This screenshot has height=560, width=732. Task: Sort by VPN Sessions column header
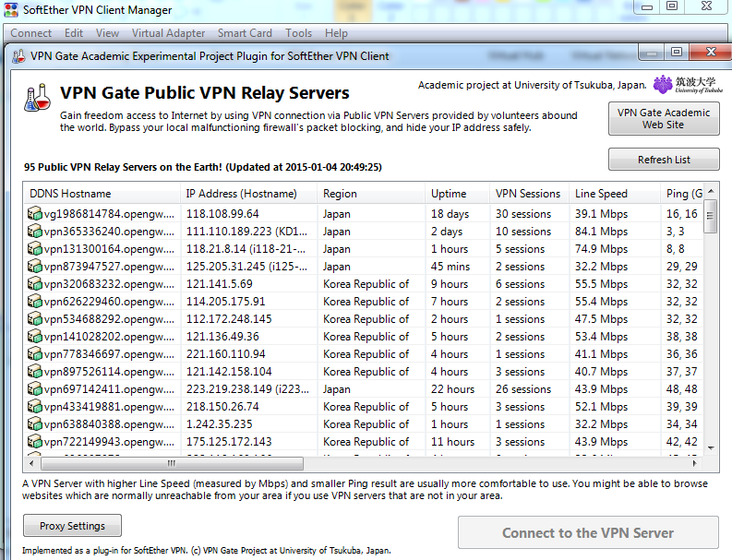[x=529, y=193]
